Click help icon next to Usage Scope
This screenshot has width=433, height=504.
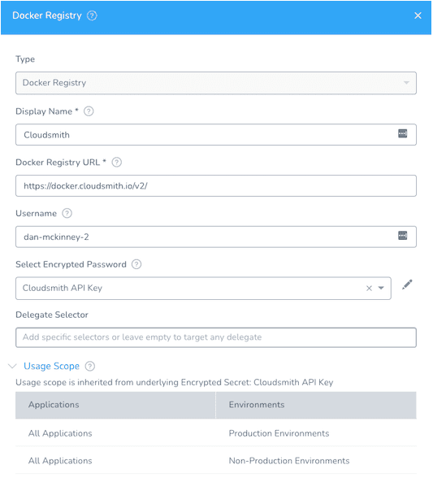click(90, 366)
